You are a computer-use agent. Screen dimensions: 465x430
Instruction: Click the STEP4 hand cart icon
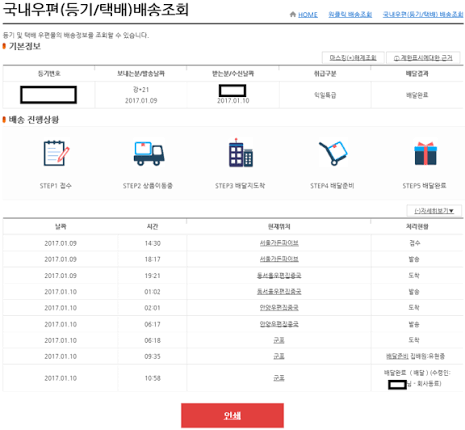click(x=333, y=153)
